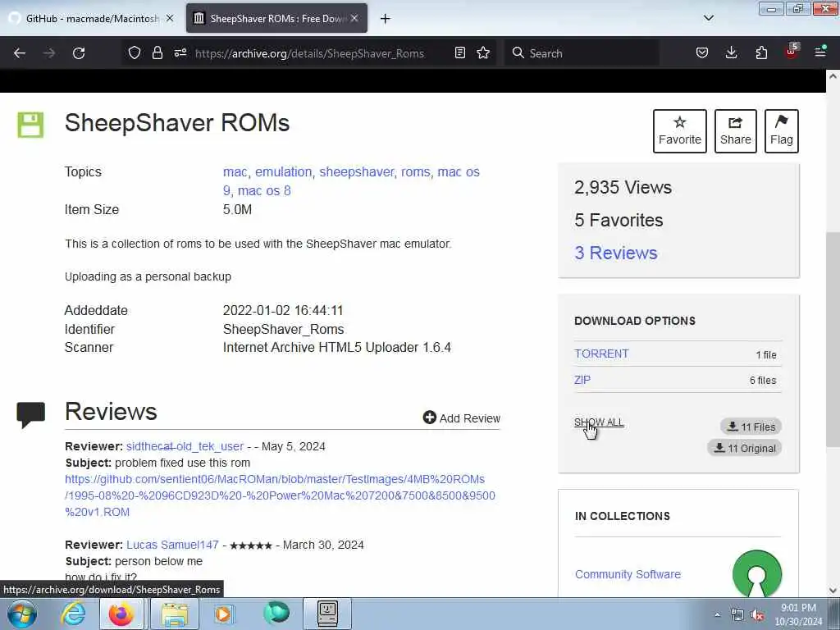Open a new browser tab
The width and height of the screenshot is (840, 630).
pyautogui.click(x=386, y=19)
